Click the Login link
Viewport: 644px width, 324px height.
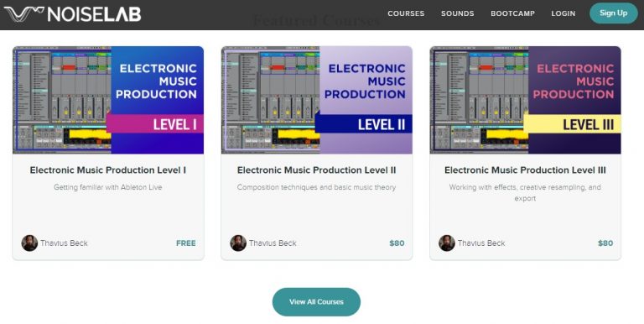563,13
